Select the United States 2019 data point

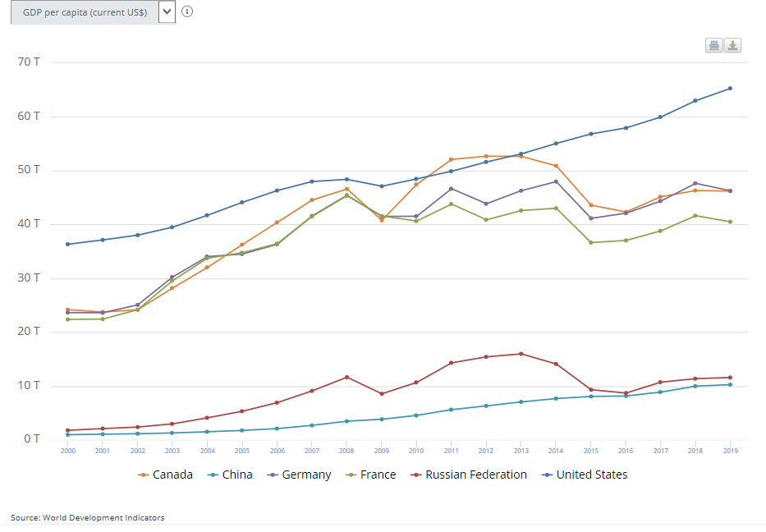(x=730, y=89)
